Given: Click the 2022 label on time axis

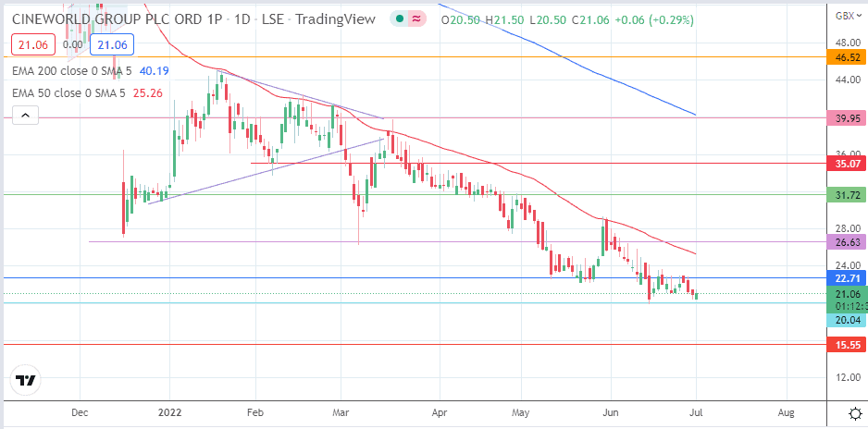Looking at the screenshot, I should (x=169, y=412).
